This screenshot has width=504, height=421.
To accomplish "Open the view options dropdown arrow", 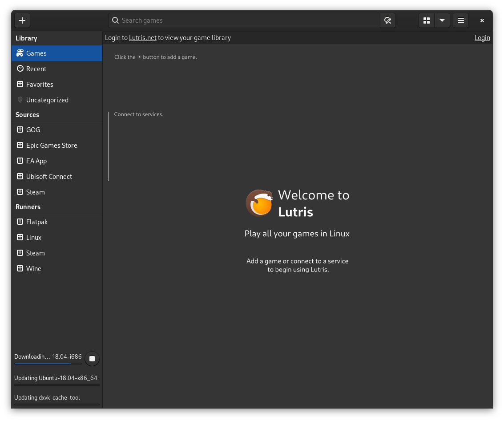I will click(442, 20).
